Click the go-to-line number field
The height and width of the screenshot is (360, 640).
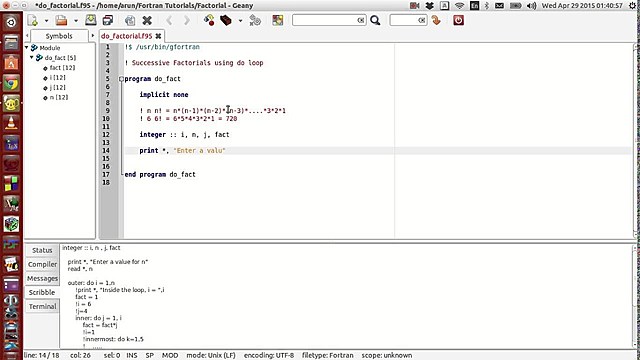408,20
